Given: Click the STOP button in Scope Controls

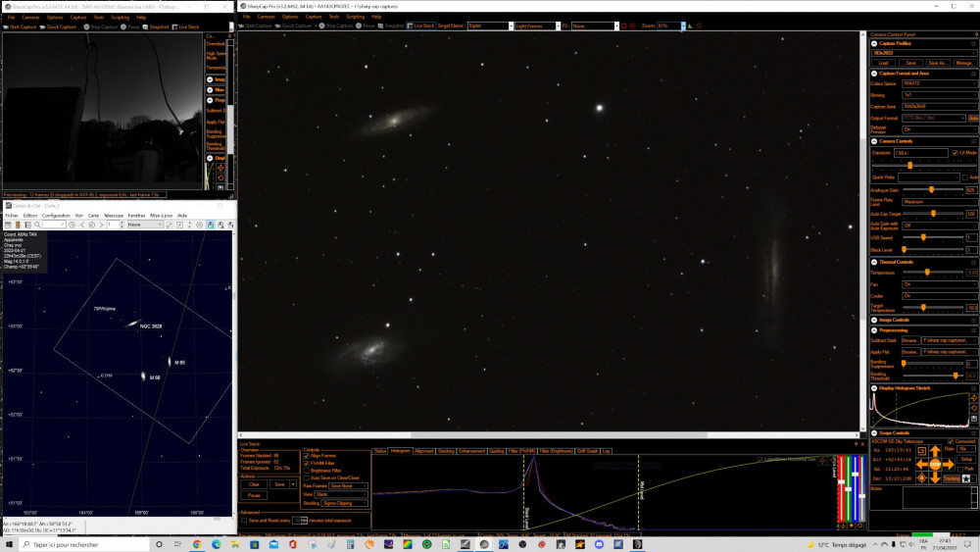Looking at the screenshot, I should [935, 465].
